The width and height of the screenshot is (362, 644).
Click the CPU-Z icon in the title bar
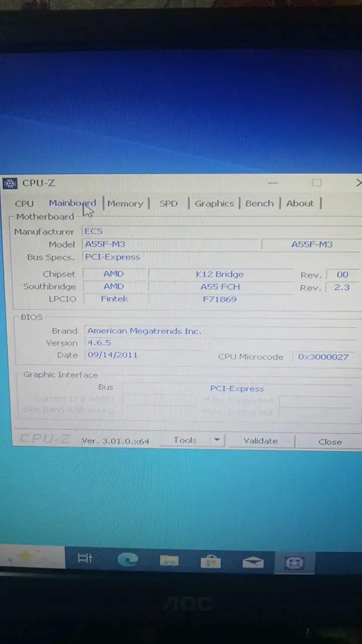pyautogui.click(x=10, y=183)
